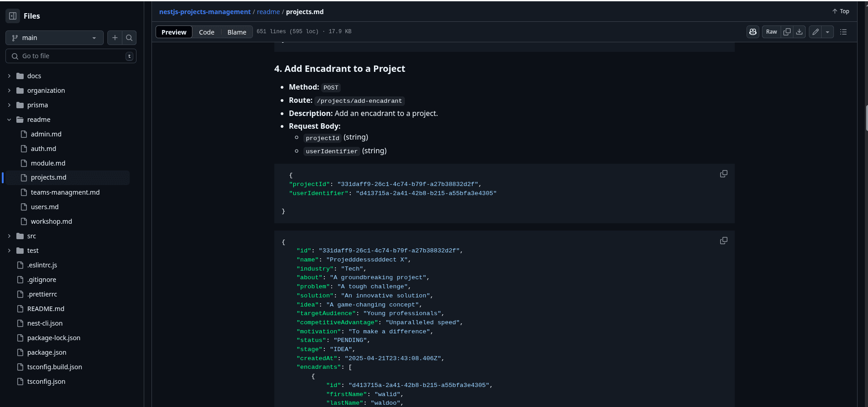Focus the Go to file field
Image resolution: width=868 pixels, height=407 pixels.
point(71,56)
